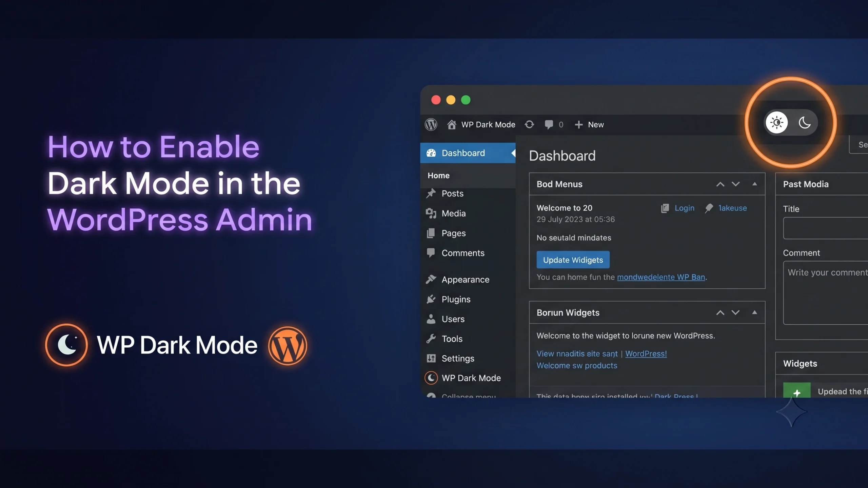868x488 pixels.
Task: Open Media in the sidebar
Action: coord(453,213)
